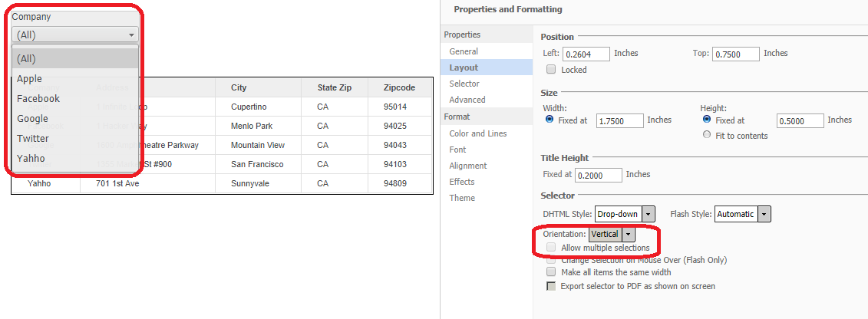Open the DHTML Style Drop-down combo box

[625, 214]
